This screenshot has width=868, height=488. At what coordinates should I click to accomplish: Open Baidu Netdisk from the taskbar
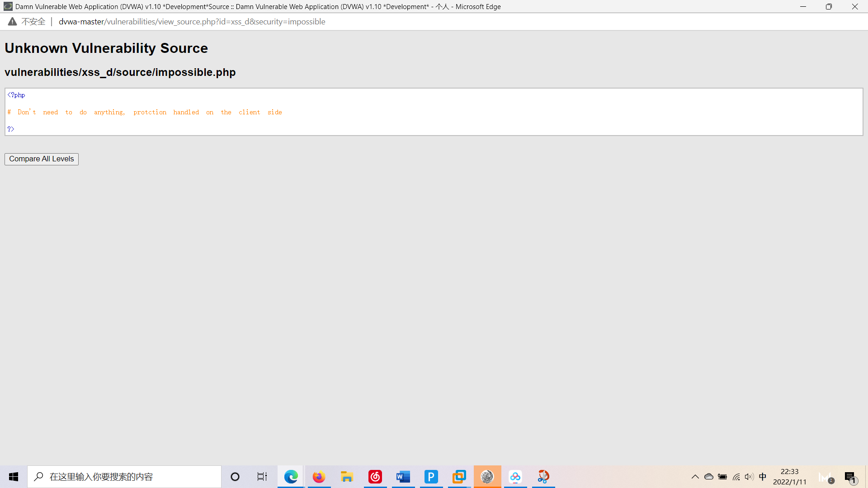click(516, 477)
